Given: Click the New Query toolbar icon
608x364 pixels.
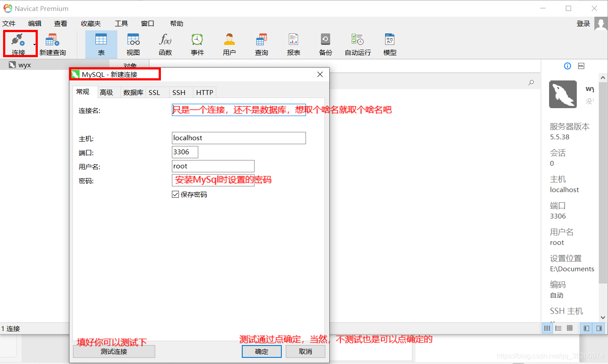Looking at the screenshot, I should click(52, 40).
